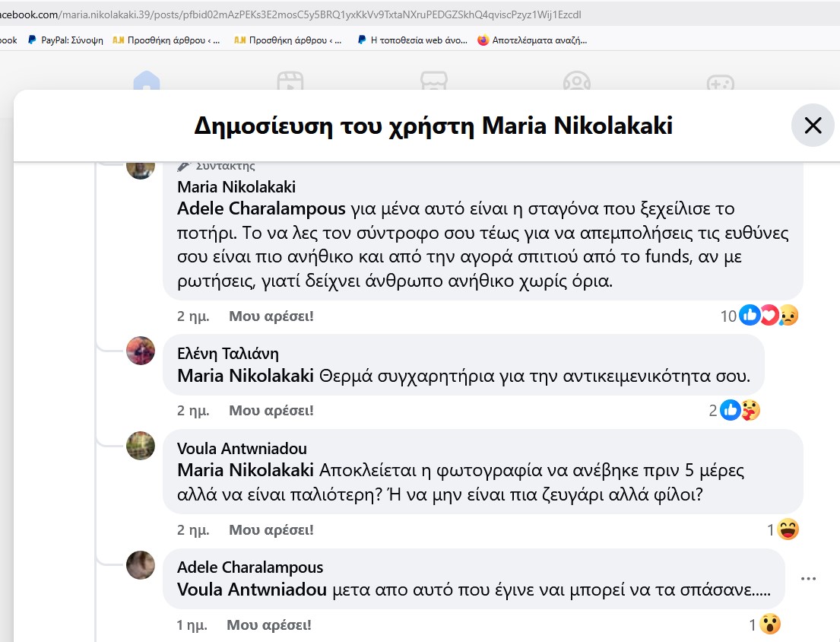Open the Marketplace icon
Screen dimensions: 840x642
[x=434, y=81]
